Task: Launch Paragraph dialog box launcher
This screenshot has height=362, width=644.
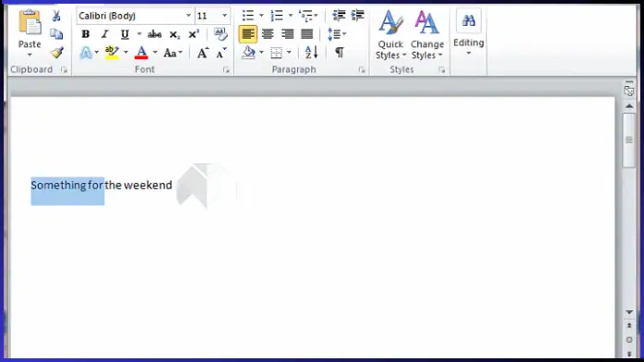Action: (362, 70)
